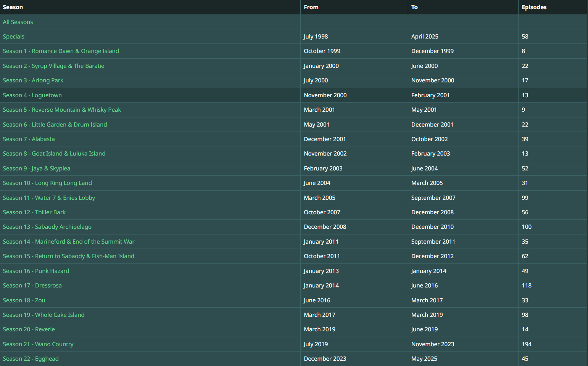Viewport: 588px width, 366px height.
Task: Select Season 12 - Thriller Bark
Action: [34, 212]
